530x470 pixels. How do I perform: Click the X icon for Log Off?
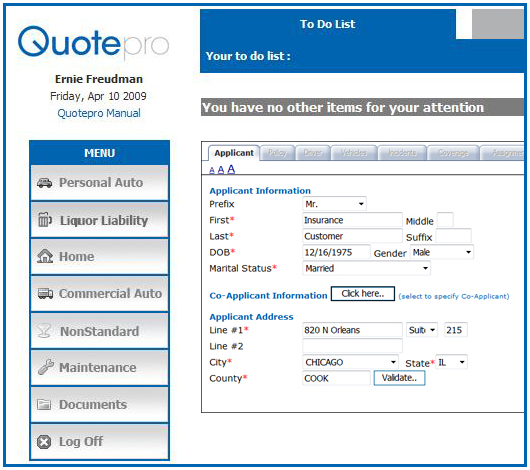coord(44,442)
